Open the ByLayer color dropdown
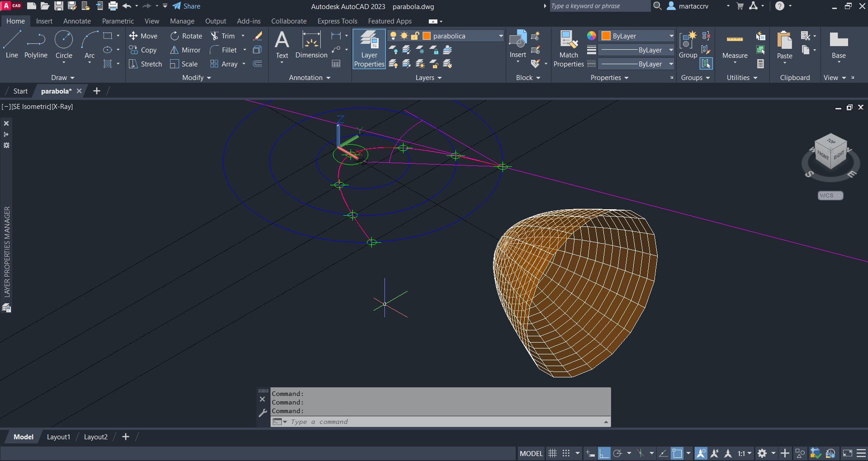This screenshot has width=868, height=461. tap(671, 36)
